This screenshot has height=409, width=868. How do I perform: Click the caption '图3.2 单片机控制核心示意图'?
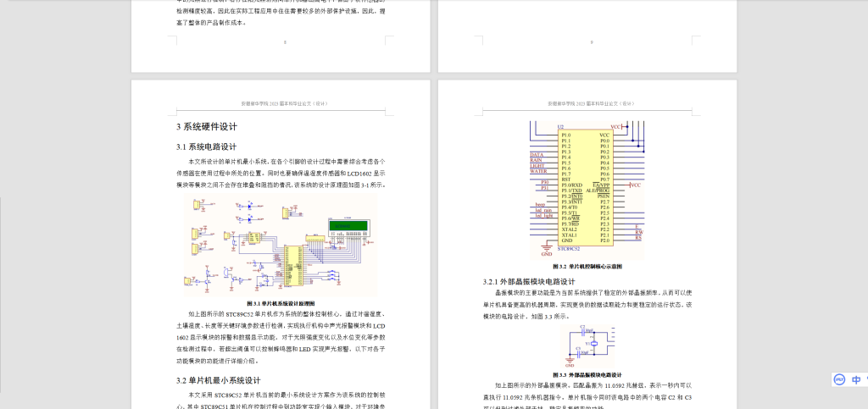click(x=587, y=267)
